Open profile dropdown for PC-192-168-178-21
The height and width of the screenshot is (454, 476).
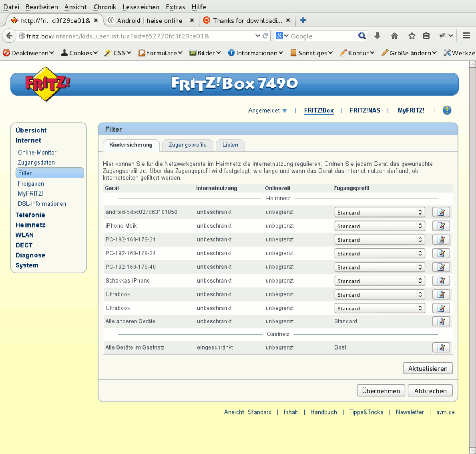pyautogui.click(x=380, y=240)
